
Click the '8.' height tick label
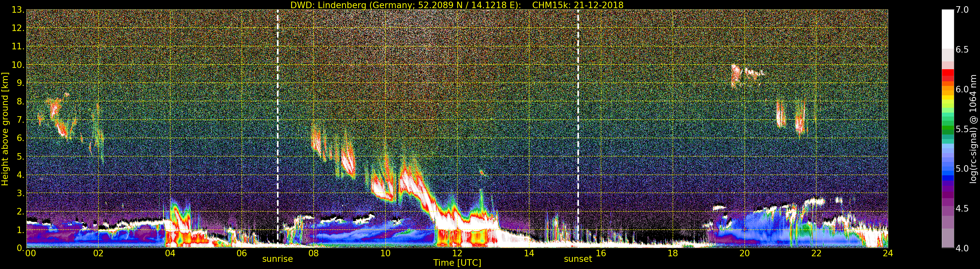(x=20, y=102)
